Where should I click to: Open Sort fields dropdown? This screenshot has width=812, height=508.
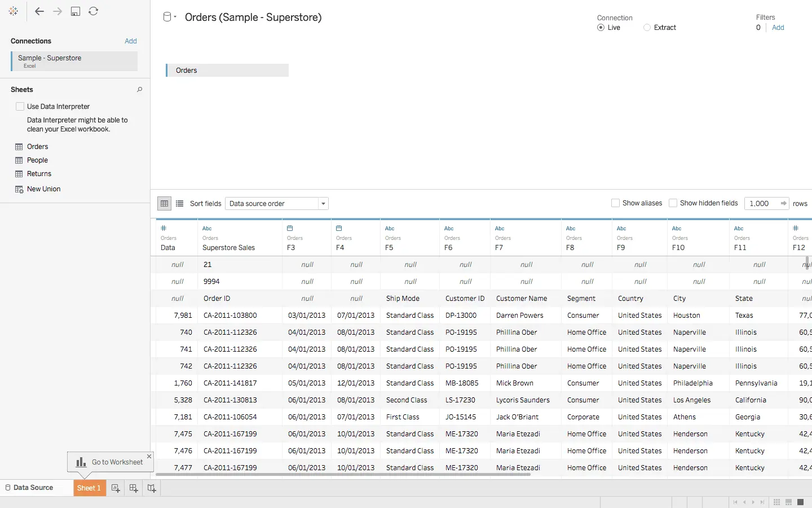tap(276, 204)
